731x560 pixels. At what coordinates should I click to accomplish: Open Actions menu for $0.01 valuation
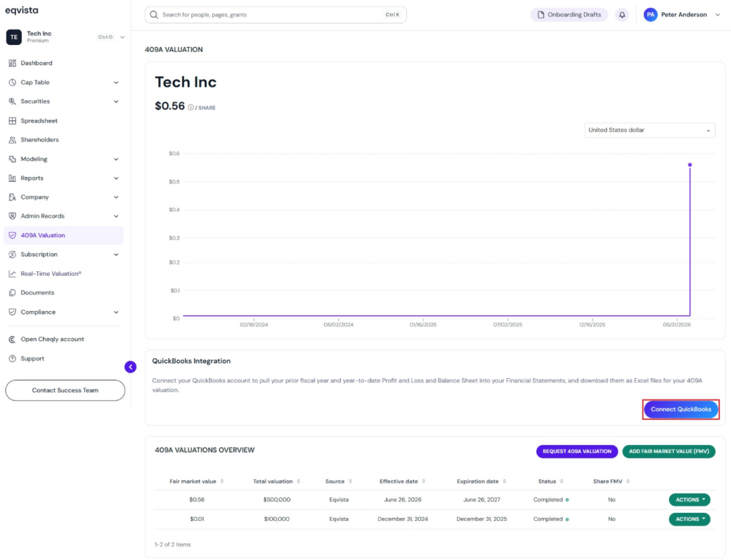tap(689, 519)
